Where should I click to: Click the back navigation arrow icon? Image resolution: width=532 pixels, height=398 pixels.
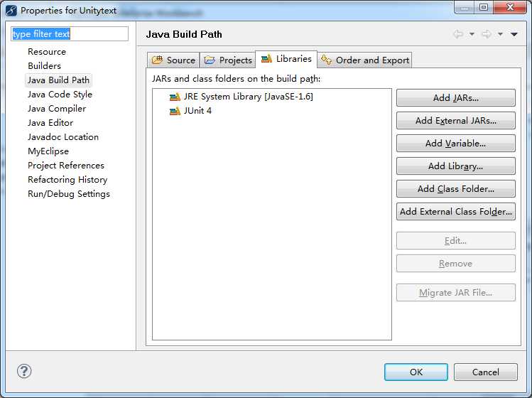(x=458, y=34)
